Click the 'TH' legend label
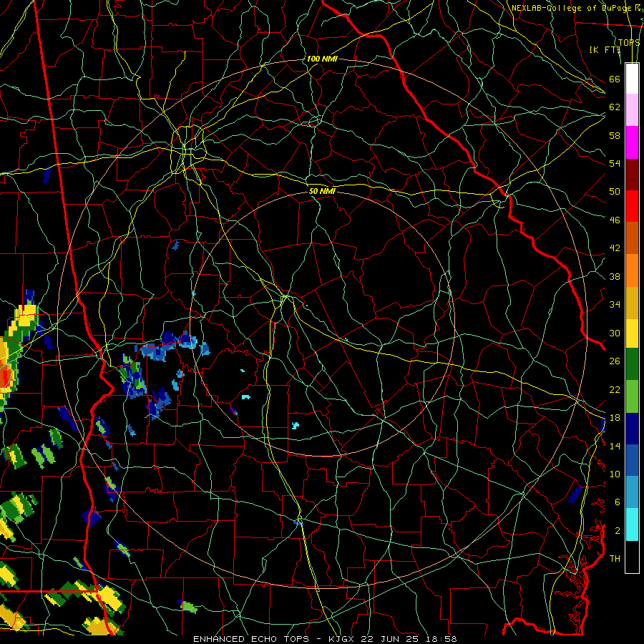 coord(615,559)
